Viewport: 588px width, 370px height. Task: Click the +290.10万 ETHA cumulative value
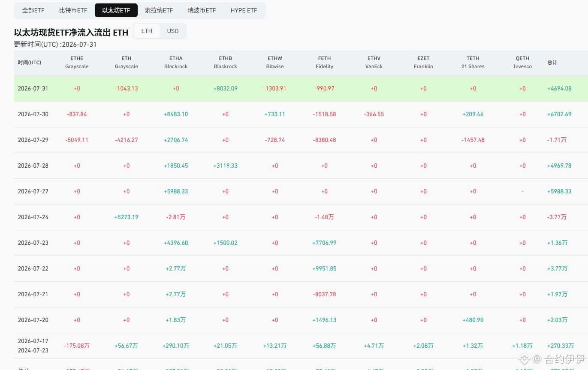point(176,346)
